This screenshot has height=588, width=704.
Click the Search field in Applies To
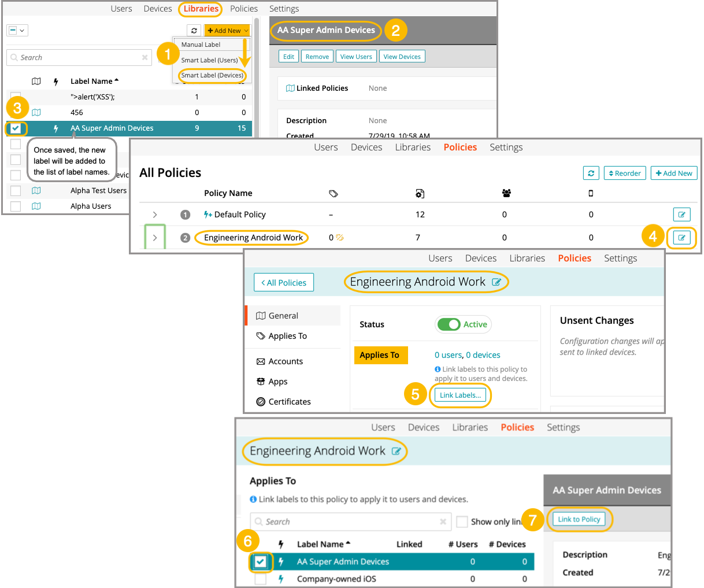coord(347,522)
